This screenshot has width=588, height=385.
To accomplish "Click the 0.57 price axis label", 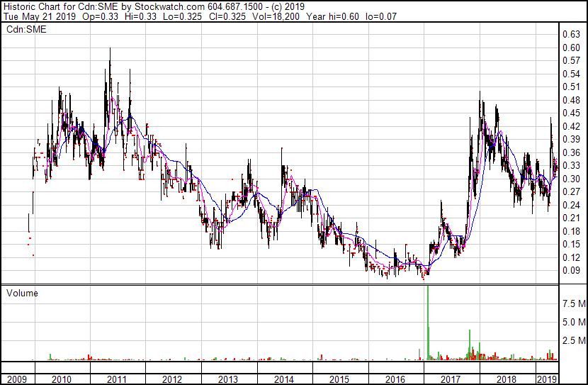I will tap(571, 61).
